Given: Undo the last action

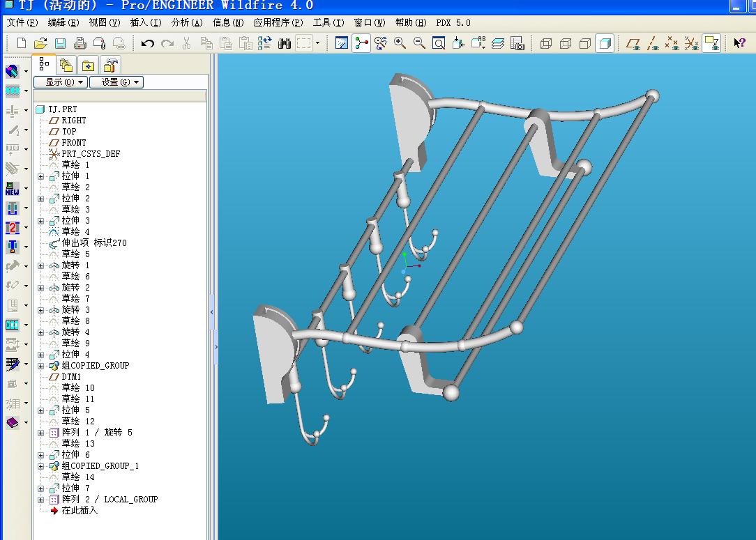Looking at the screenshot, I should click(x=148, y=43).
